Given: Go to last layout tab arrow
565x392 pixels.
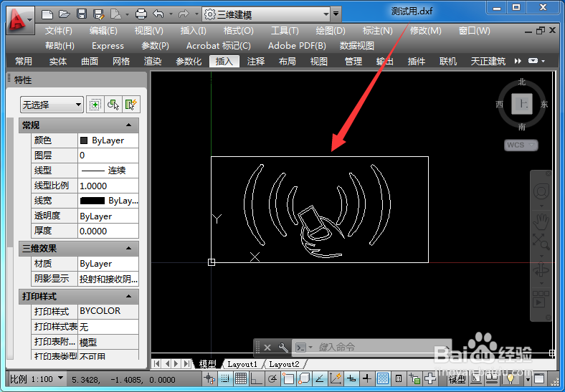Looking at the screenshot, I should coord(186,363).
